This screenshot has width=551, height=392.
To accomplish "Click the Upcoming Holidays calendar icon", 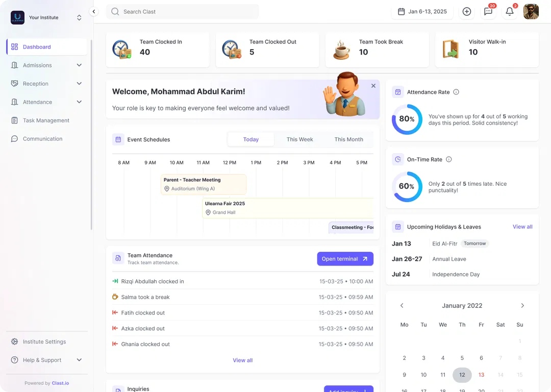I will point(398,227).
